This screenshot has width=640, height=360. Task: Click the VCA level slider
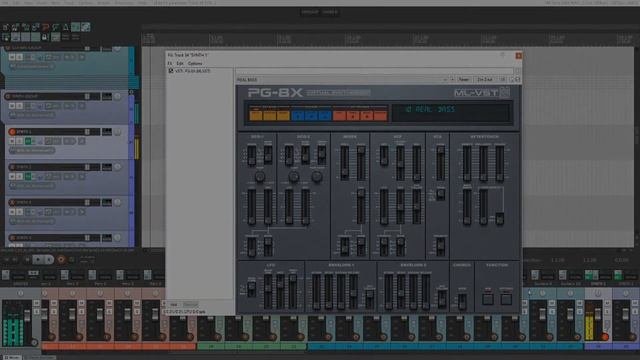click(440, 162)
